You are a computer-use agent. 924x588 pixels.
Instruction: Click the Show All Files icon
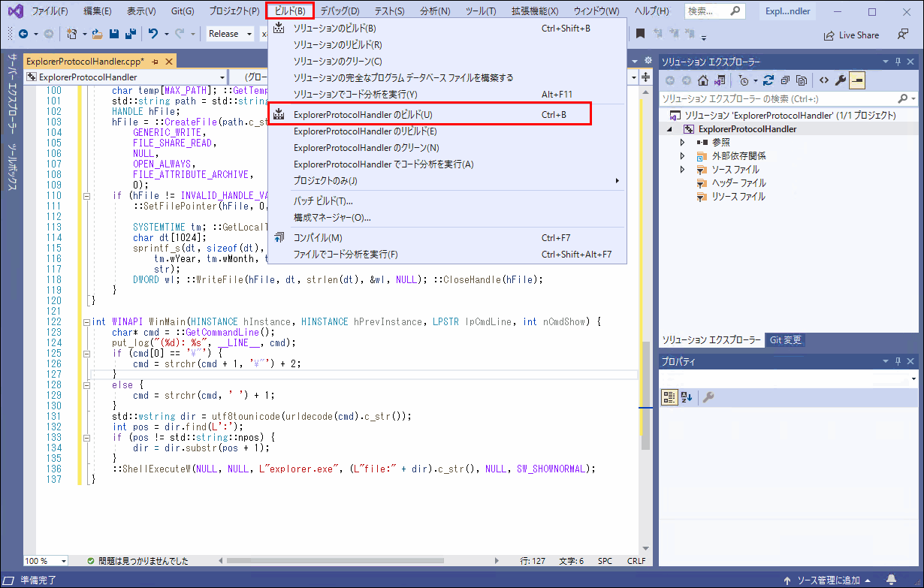point(802,80)
